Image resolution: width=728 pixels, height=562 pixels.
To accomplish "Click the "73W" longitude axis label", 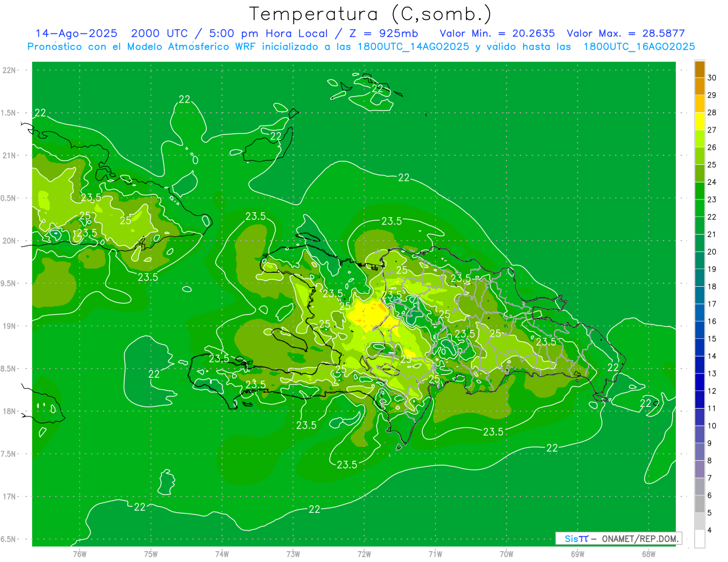I will coord(293,554).
